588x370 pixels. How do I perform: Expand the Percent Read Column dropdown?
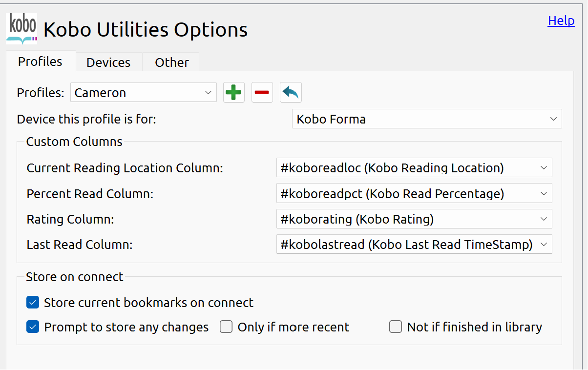414,194
